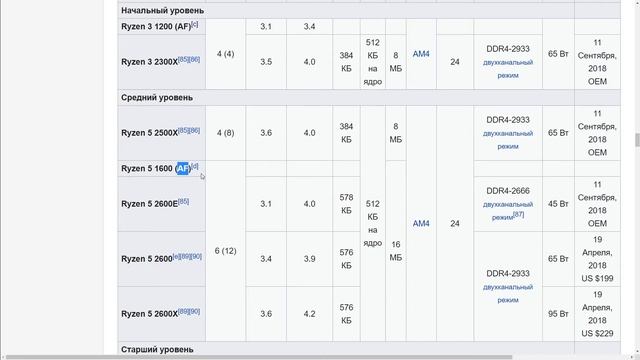
Task: Open reference [86] next to Ryzen 3 2300X
Action: pos(194,59)
